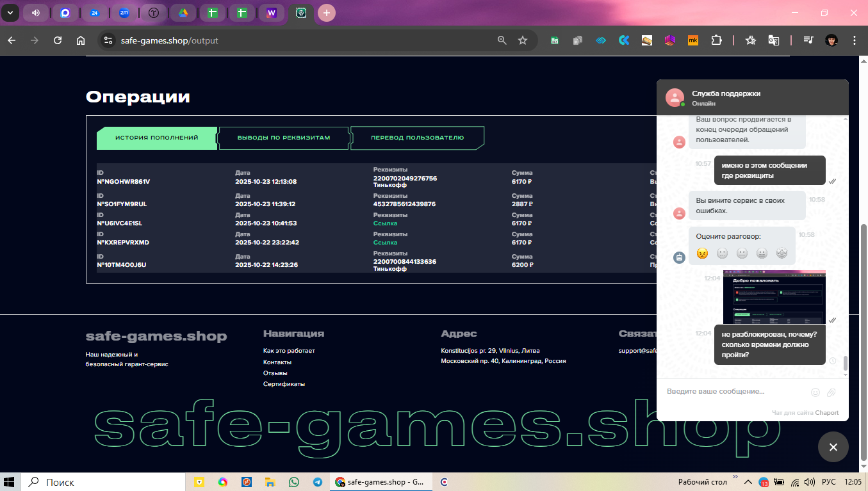Bookmark this page with star icon
Viewport: 868px width, 491px height.
click(x=523, y=40)
